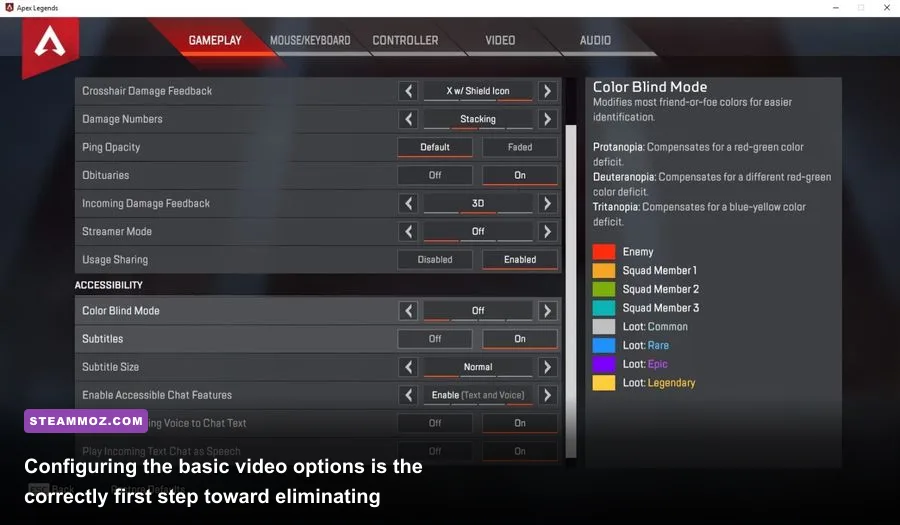
Task: Click the ACCESSIBILITY section heading
Action: point(108,285)
